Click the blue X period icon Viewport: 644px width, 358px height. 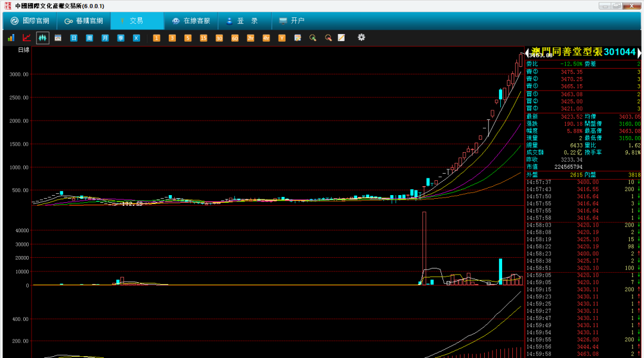click(x=137, y=38)
